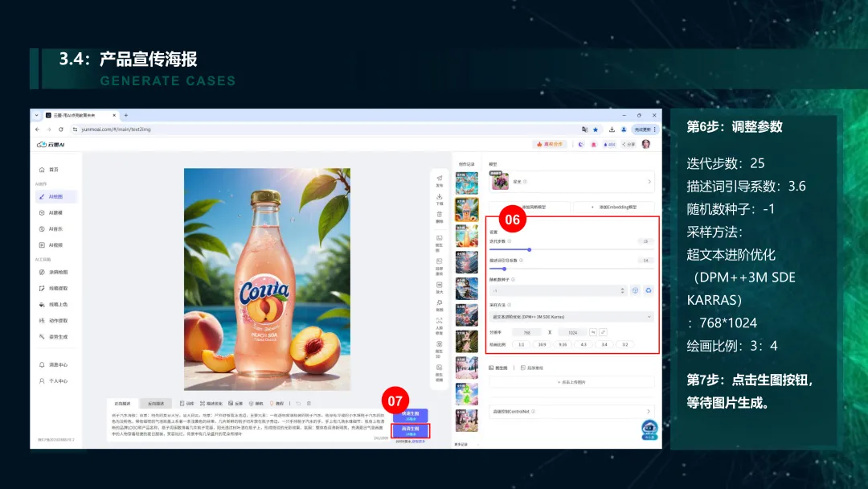
Task: Click the swap resolution dimensions icon
Action: pyautogui.click(x=593, y=332)
